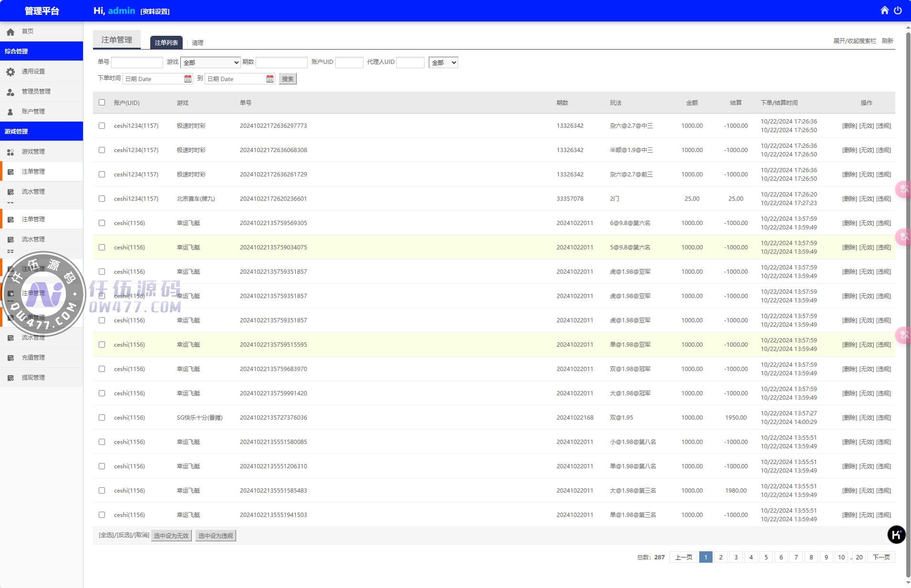
Task: Click the power logout icon
Action: tap(898, 10)
